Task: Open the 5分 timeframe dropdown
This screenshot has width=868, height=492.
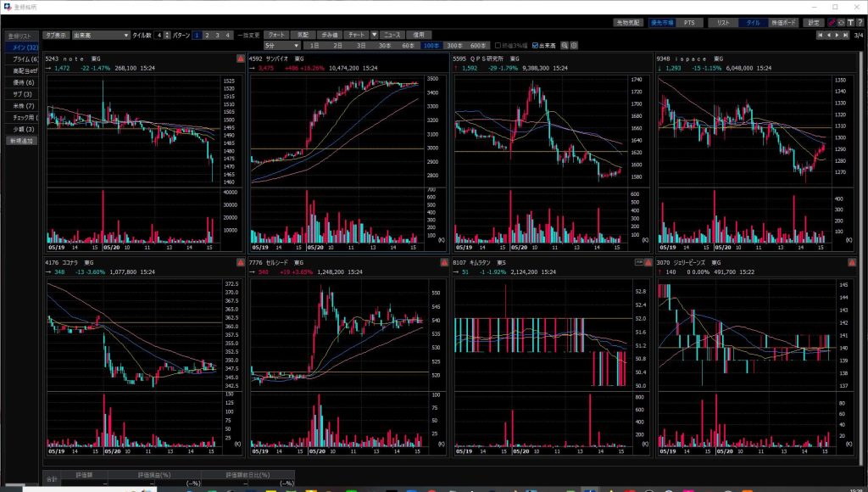Action: pyautogui.click(x=281, y=45)
